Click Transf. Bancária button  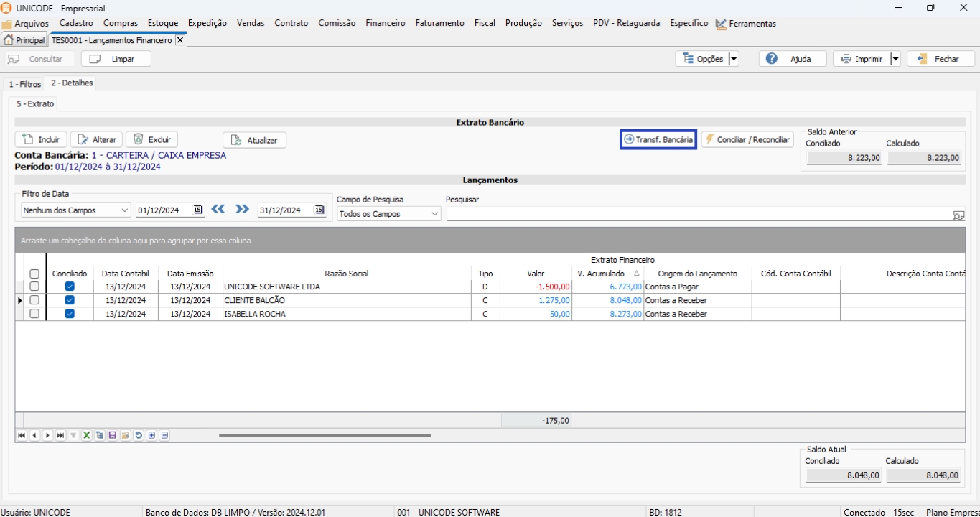coord(658,140)
